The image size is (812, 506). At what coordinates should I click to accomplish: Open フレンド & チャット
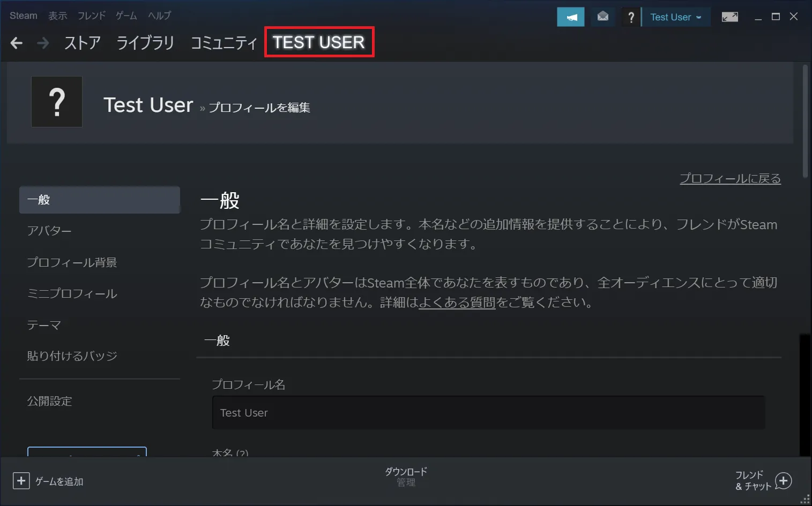click(763, 480)
